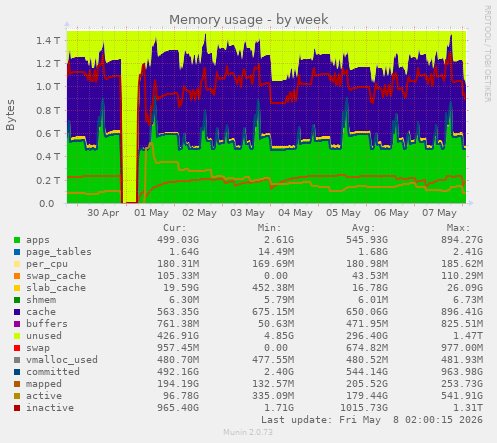Click the inactive average value 1015.73G
This screenshot has height=443, width=497.
tap(364, 408)
